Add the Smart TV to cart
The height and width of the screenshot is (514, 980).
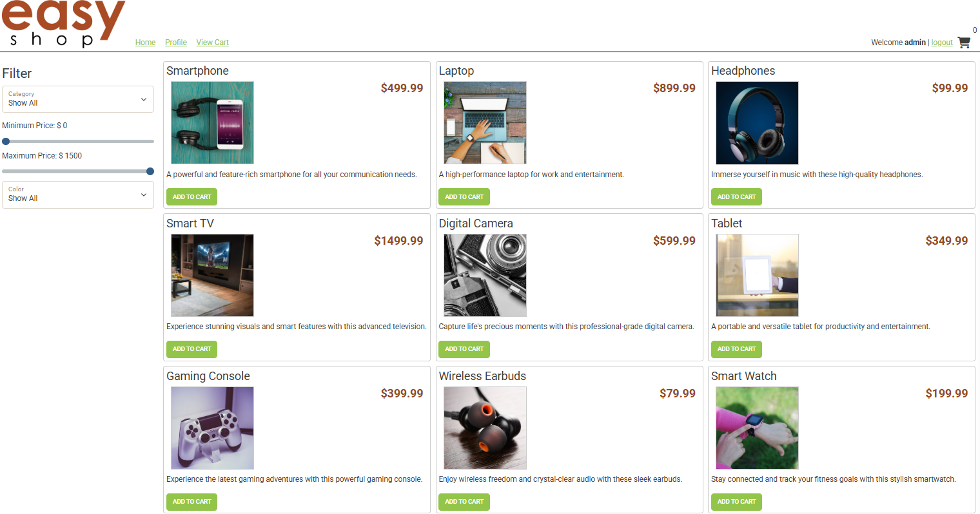tap(192, 349)
